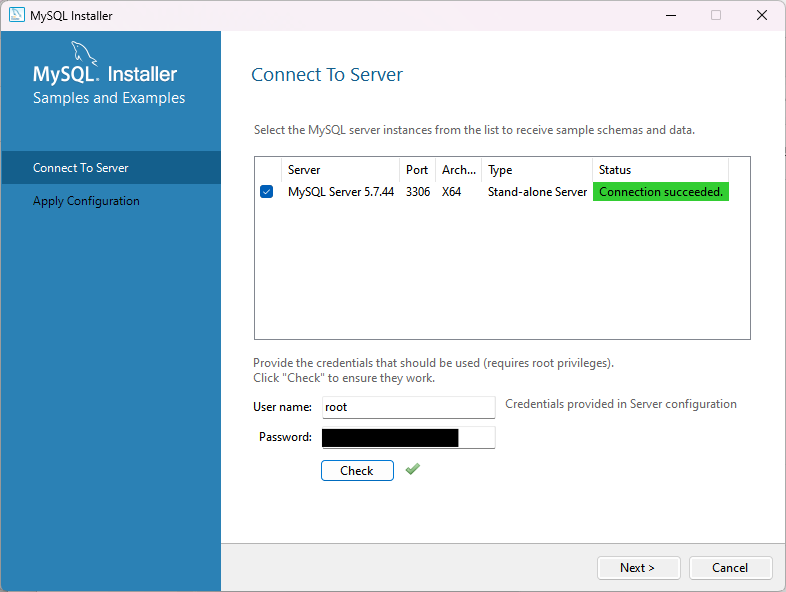Click the Credentials provided in Server configuration text
Screen dimensions: 786x592
click(621, 404)
